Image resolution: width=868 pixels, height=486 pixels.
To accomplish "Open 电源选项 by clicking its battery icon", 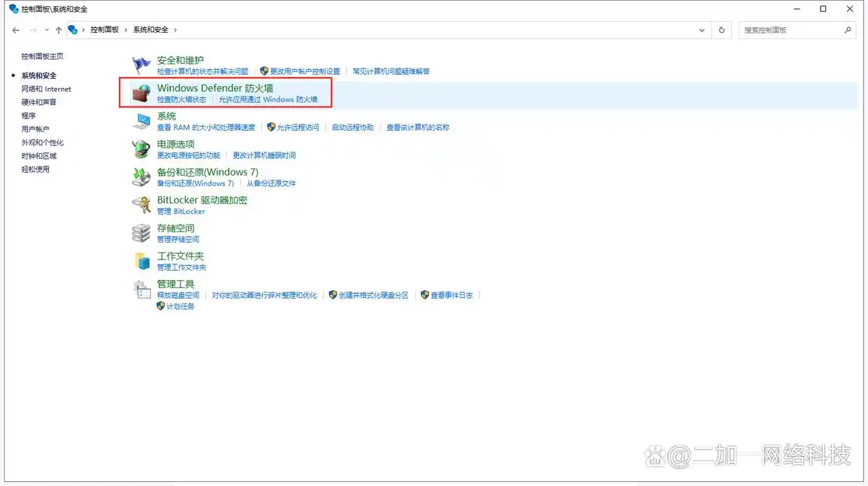I will [141, 148].
